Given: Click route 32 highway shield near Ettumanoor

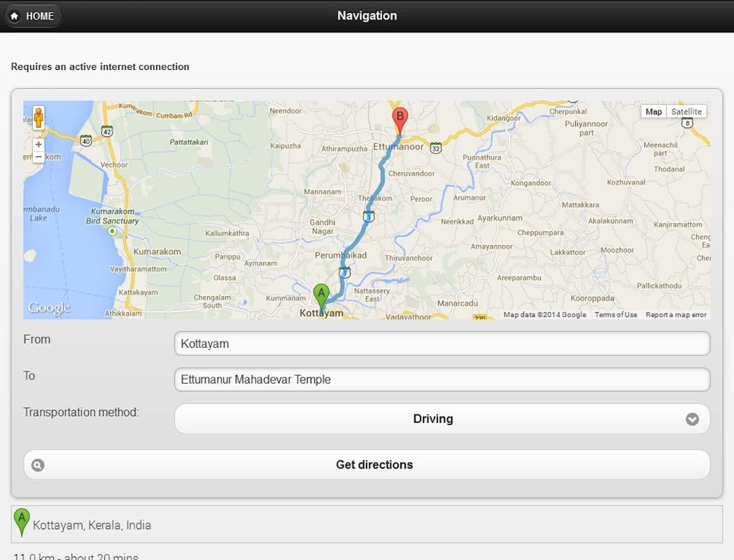Looking at the screenshot, I should tap(436, 148).
